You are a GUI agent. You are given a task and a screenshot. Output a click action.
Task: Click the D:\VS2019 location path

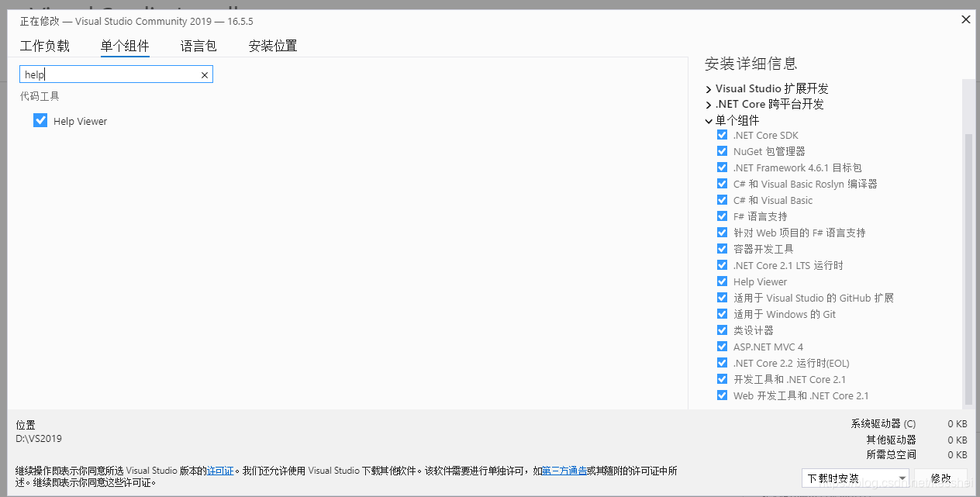[39, 438]
